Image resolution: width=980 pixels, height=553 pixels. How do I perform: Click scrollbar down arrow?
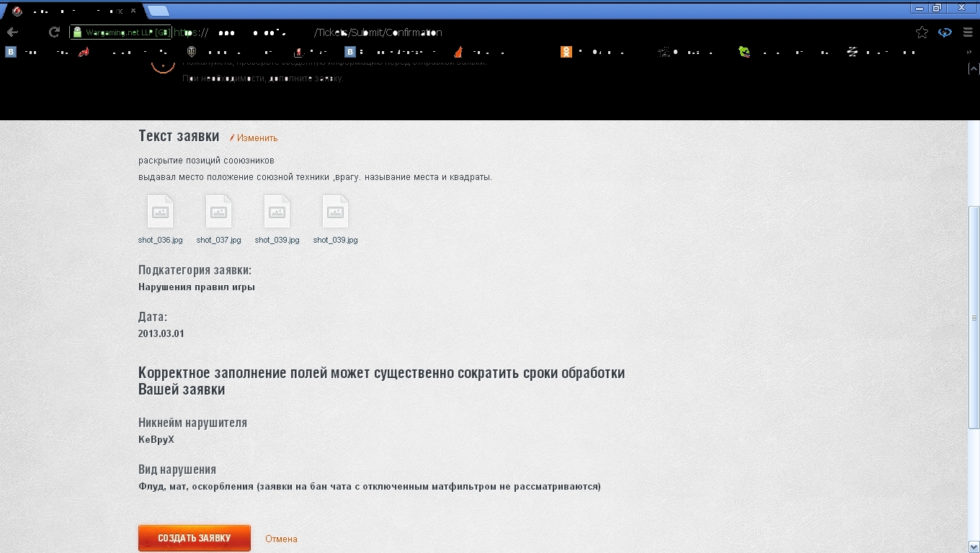pyautogui.click(x=974, y=547)
